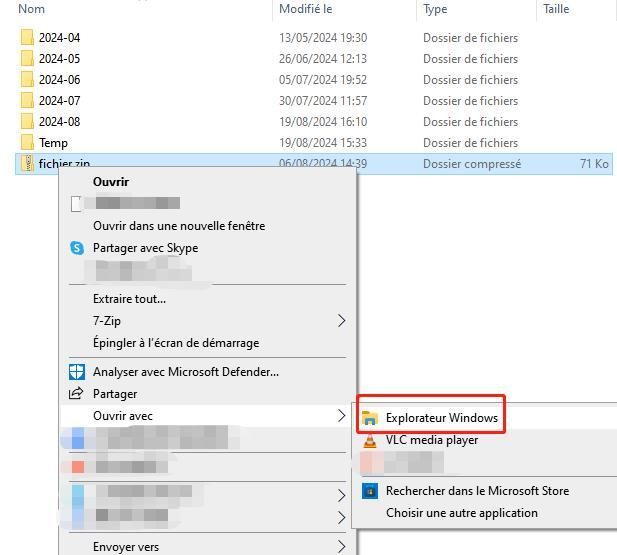Click the fichier.zip compressed folder icon
The height and width of the screenshot is (555, 617).
click(x=27, y=163)
